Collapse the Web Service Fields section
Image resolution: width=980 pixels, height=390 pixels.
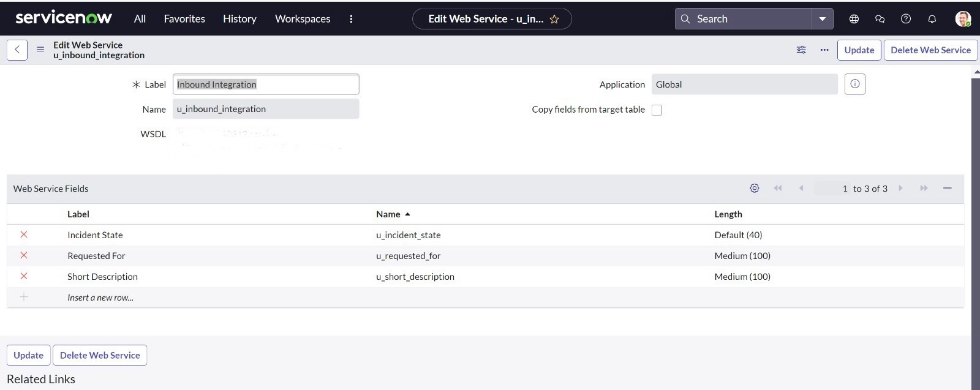click(x=947, y=189)
